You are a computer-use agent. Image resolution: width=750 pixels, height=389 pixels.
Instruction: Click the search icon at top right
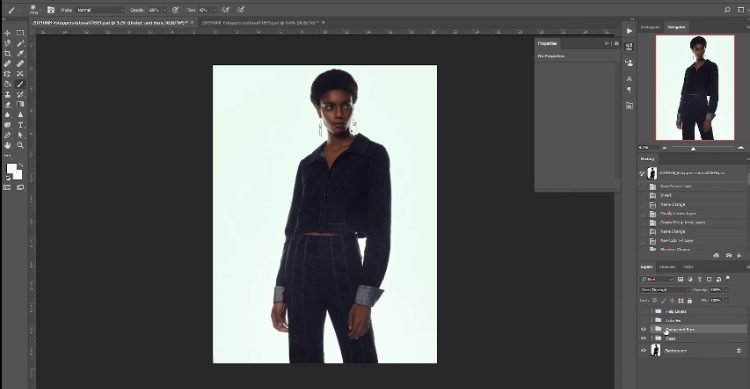point(727,10)
